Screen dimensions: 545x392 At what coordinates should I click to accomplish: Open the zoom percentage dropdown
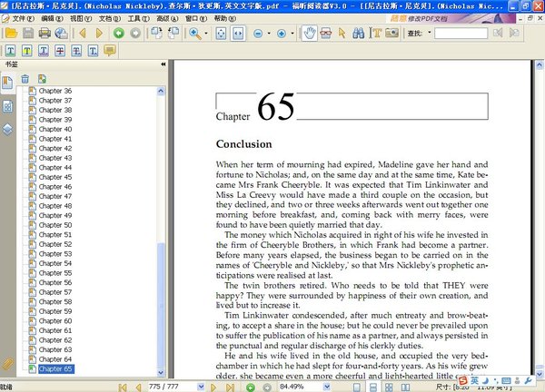(x=328, y=387)
